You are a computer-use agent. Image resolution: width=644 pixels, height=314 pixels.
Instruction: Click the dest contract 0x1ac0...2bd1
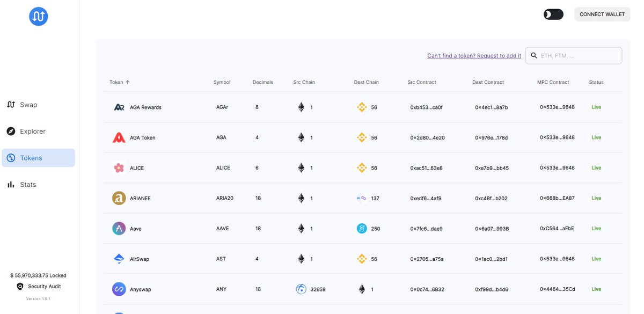click(491, 259)
